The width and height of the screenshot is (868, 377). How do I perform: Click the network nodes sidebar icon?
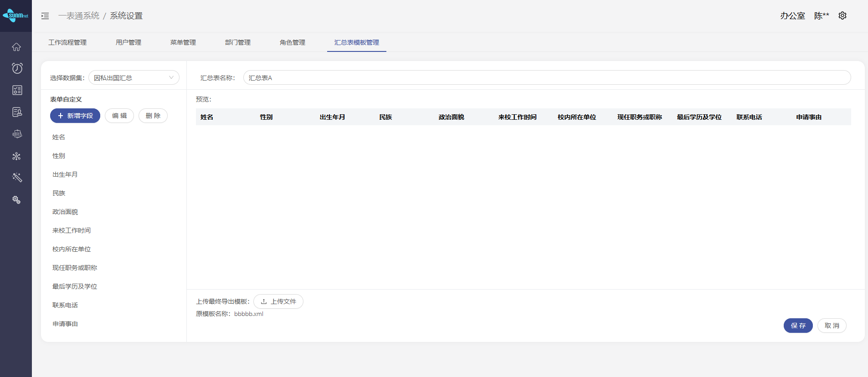[16, 156]
